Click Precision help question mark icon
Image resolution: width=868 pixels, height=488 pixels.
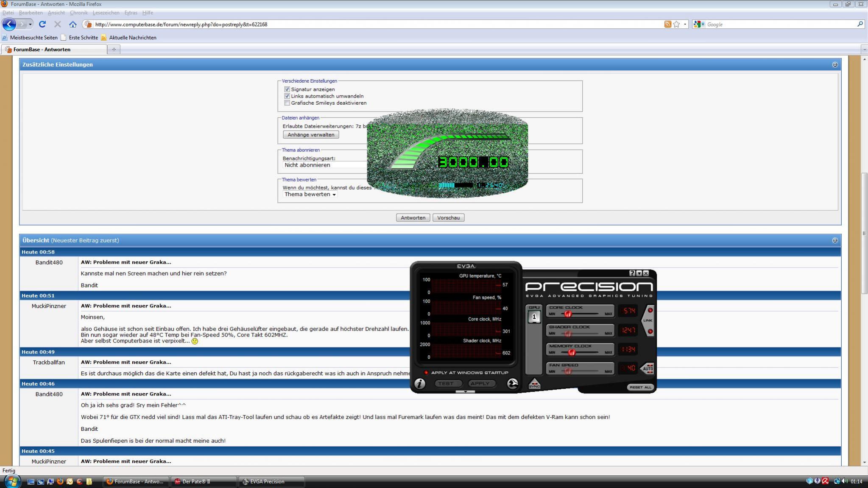coord(632,273)
